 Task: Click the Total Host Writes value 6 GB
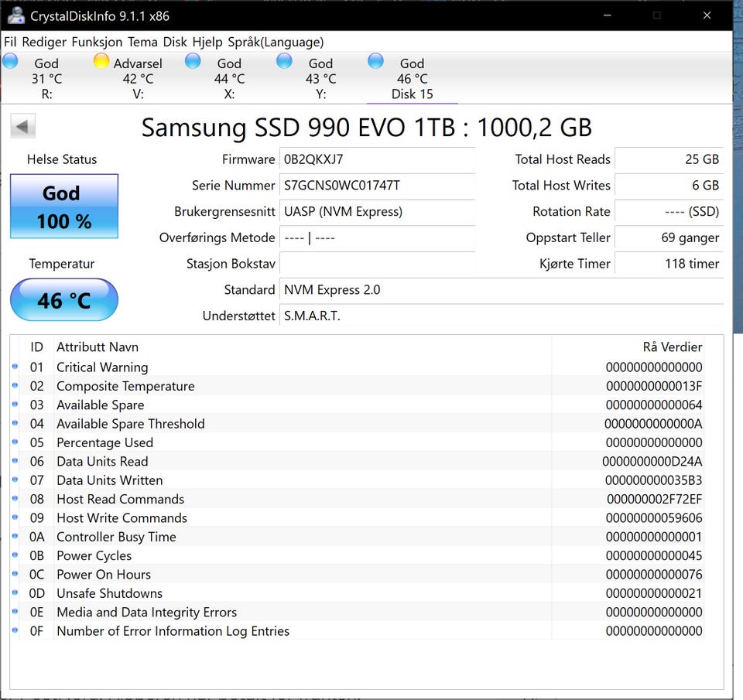(669, 186)
